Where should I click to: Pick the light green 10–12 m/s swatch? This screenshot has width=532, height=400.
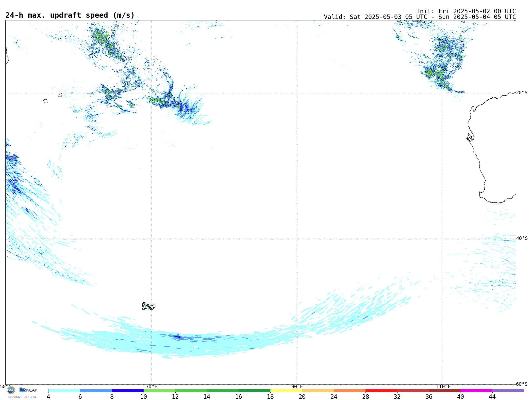[x=159, y=391]
